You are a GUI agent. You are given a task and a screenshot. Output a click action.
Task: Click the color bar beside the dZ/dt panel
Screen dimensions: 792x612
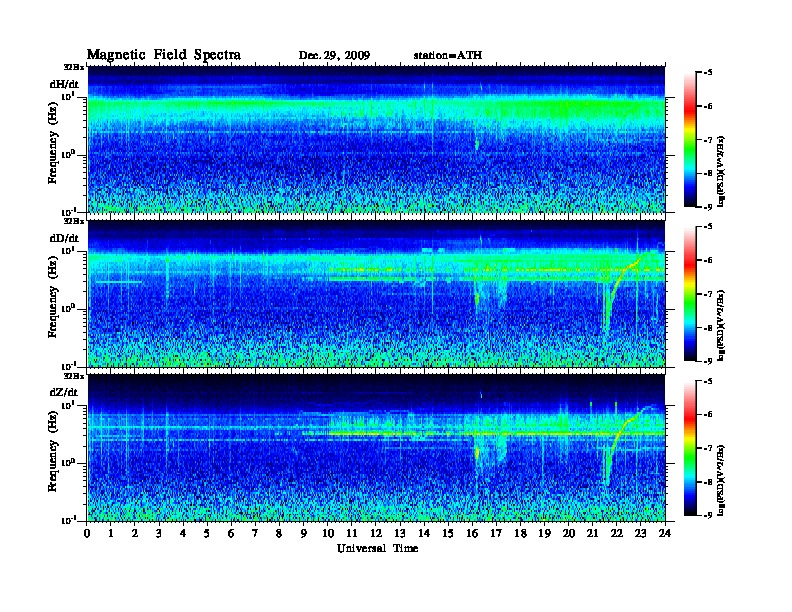pos(690,448)
